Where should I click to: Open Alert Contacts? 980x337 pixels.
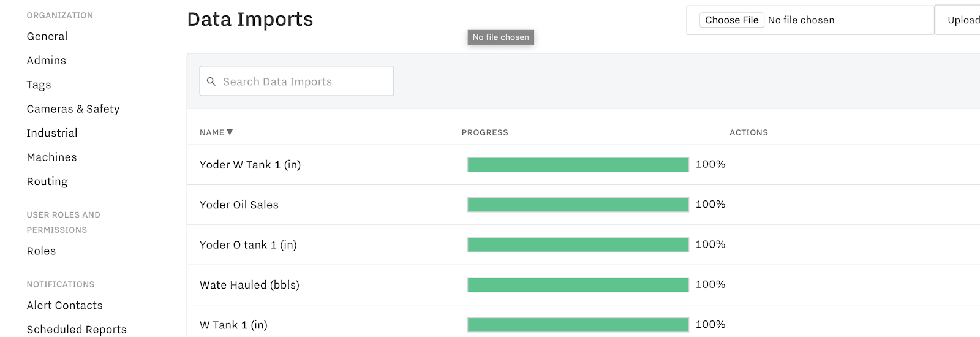pos(65,305)
